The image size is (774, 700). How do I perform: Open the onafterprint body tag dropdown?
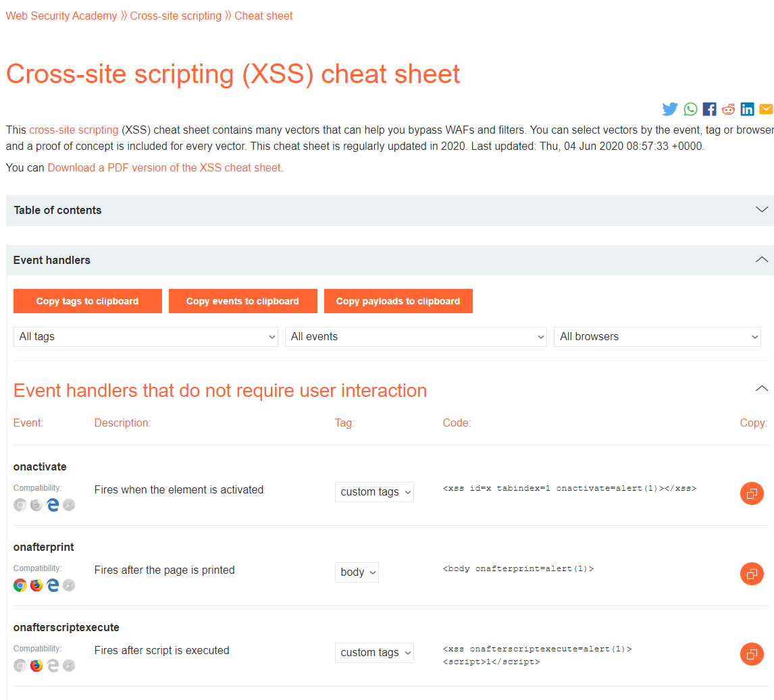[357, 572]
